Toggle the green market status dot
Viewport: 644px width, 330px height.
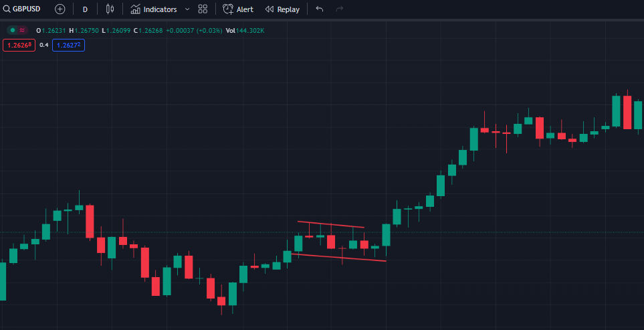13,30
